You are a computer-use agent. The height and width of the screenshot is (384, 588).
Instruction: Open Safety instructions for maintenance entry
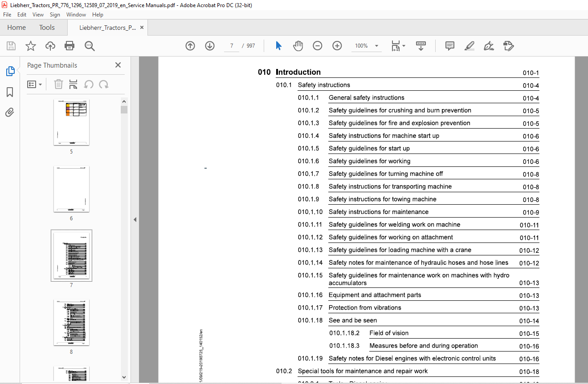click(379, 212)
